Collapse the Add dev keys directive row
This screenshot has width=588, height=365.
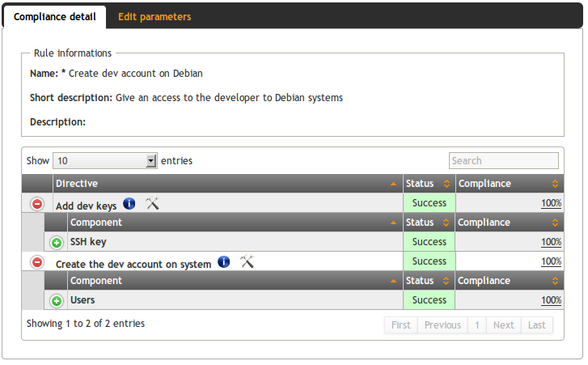(x=37, y=204)
